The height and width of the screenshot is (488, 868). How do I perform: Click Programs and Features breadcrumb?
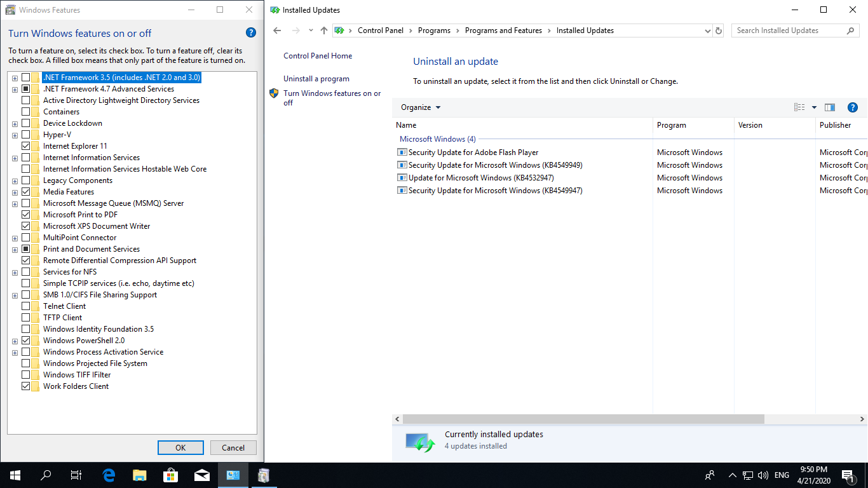(503, 30)
